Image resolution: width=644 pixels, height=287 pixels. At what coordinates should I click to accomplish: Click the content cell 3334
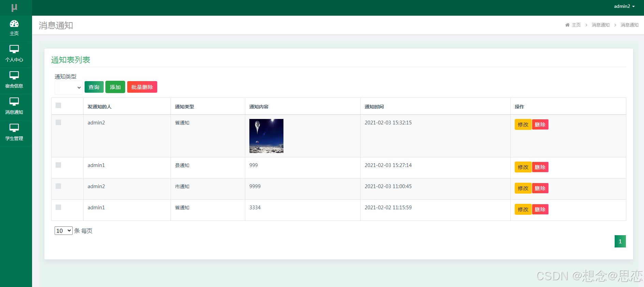click(255, 208)
